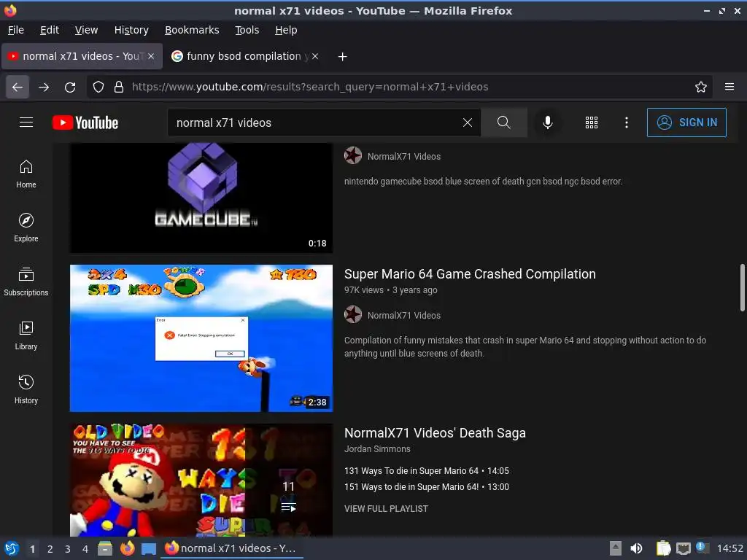Click the 14:52 clock

729,548
